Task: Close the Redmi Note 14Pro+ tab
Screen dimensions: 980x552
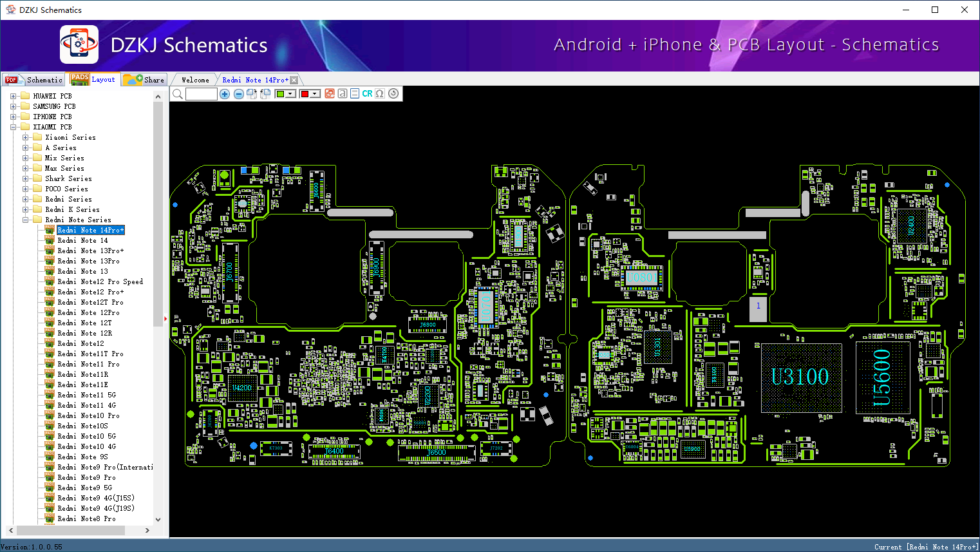Action: click(x=294, y=80)
